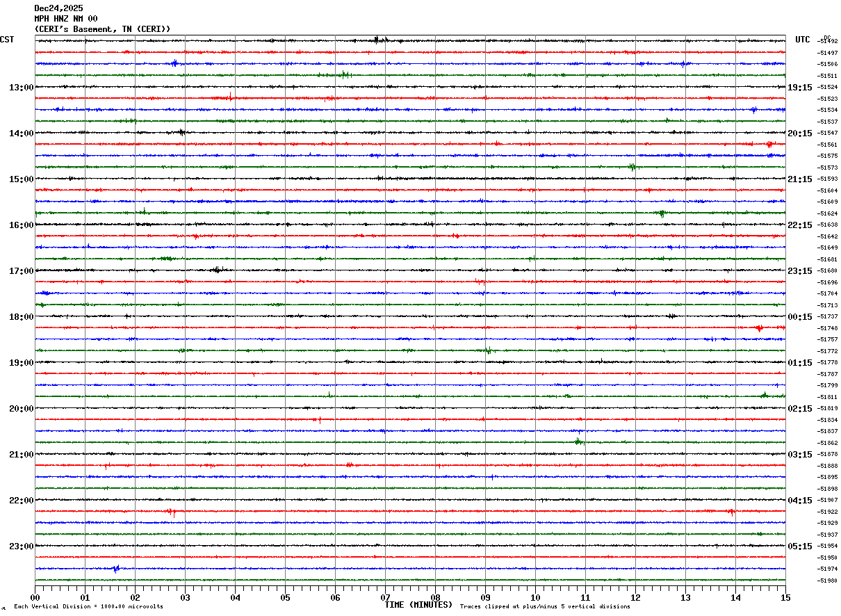Click DC offset value -51547
Image resolution: width=841 pixels, height=616 pixels.
(828, 133)
